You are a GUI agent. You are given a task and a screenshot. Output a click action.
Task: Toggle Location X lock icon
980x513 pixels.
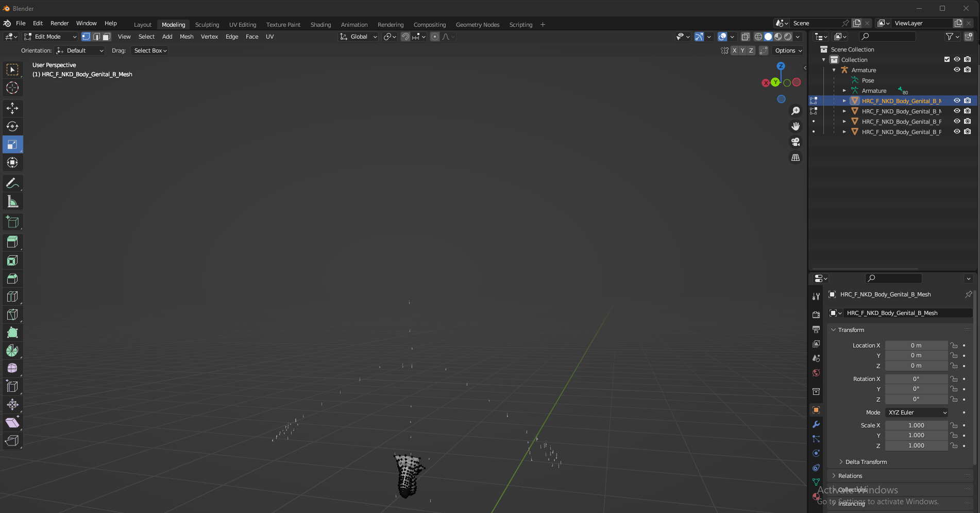click(954, 345)
